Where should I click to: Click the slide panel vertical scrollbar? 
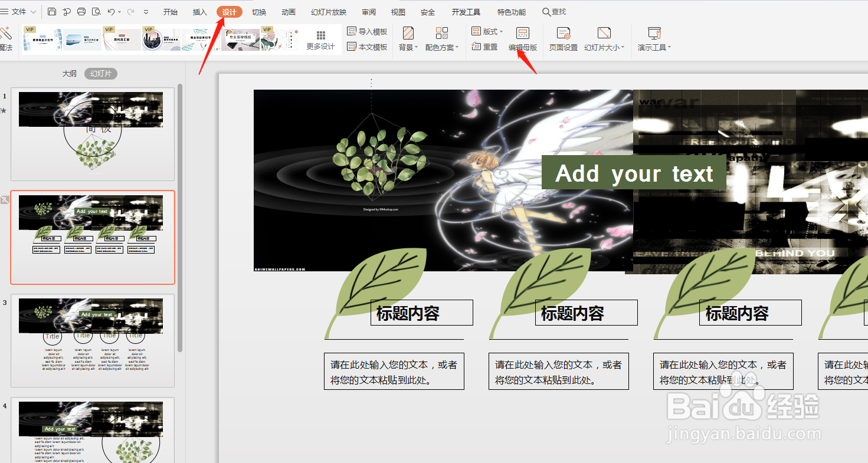180,218
